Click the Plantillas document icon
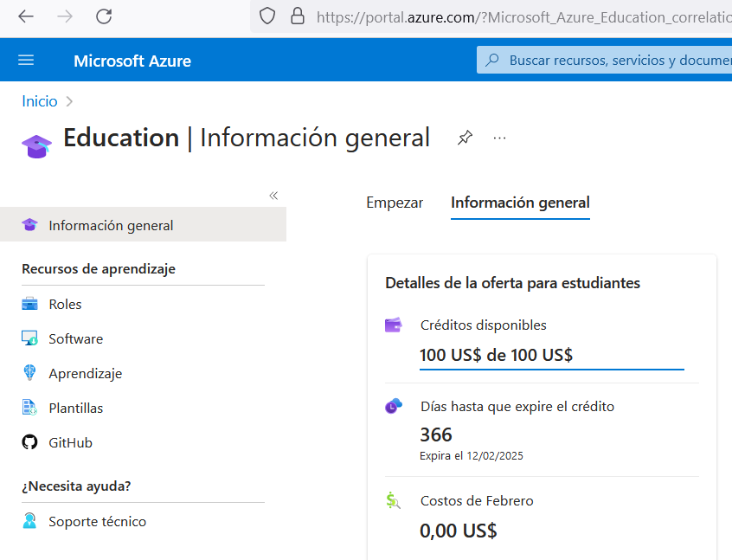The height and width of the screenshot is (560, 732). click(29, 408)
